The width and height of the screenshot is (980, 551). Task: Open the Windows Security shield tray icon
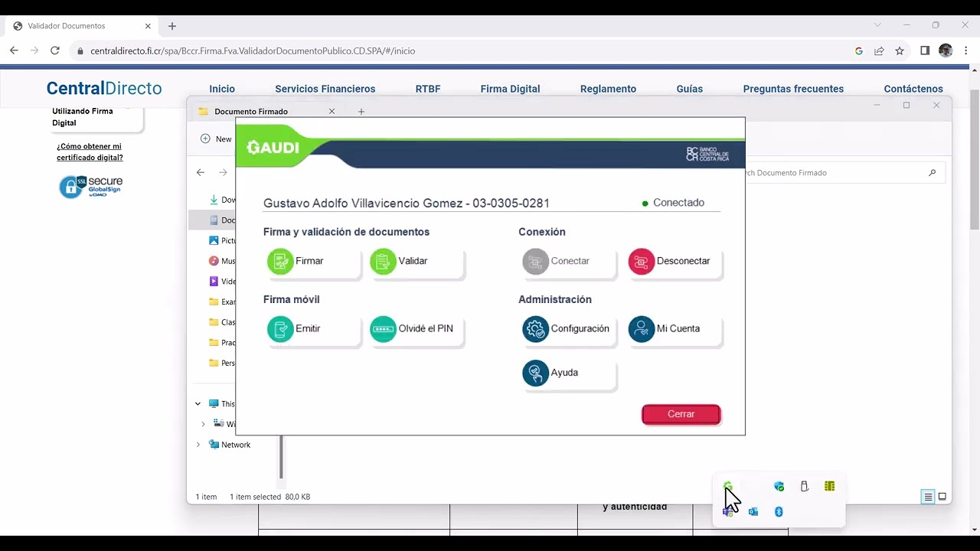tap(779, 487)
